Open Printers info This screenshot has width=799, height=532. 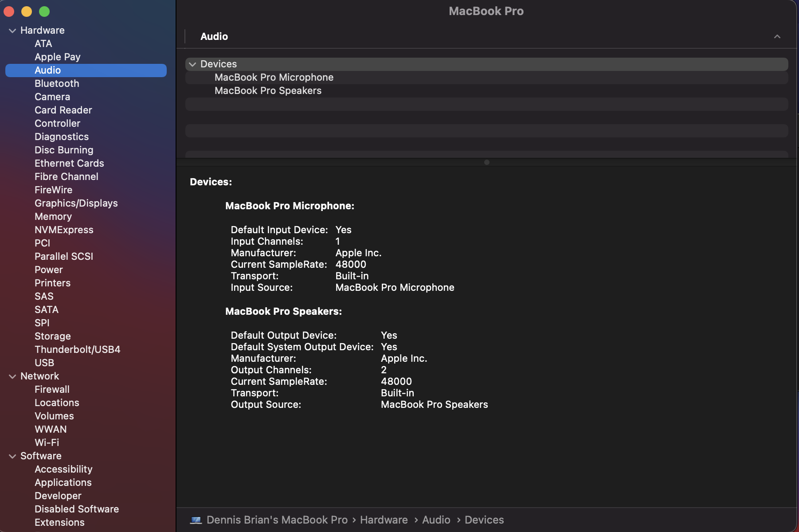tap(53, 283)
